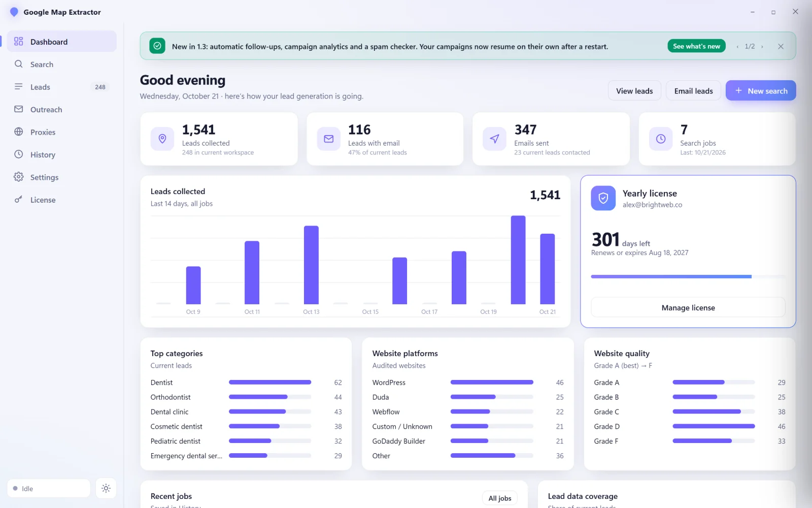Click the envelope Leads with email icon

329,139
